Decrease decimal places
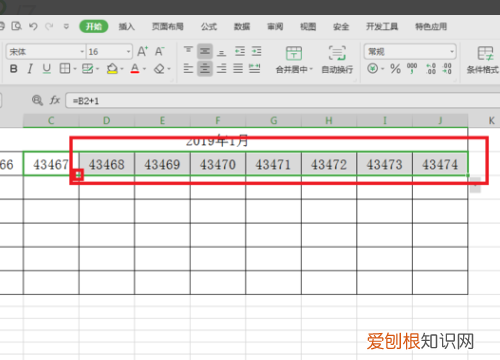Screen dimensions: 500x360 click(x=447, y=69)
